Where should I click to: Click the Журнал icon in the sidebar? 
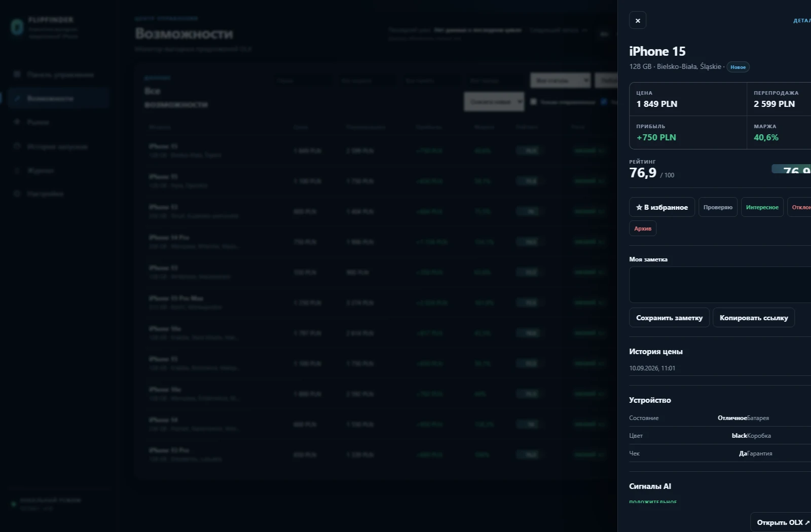17,170
